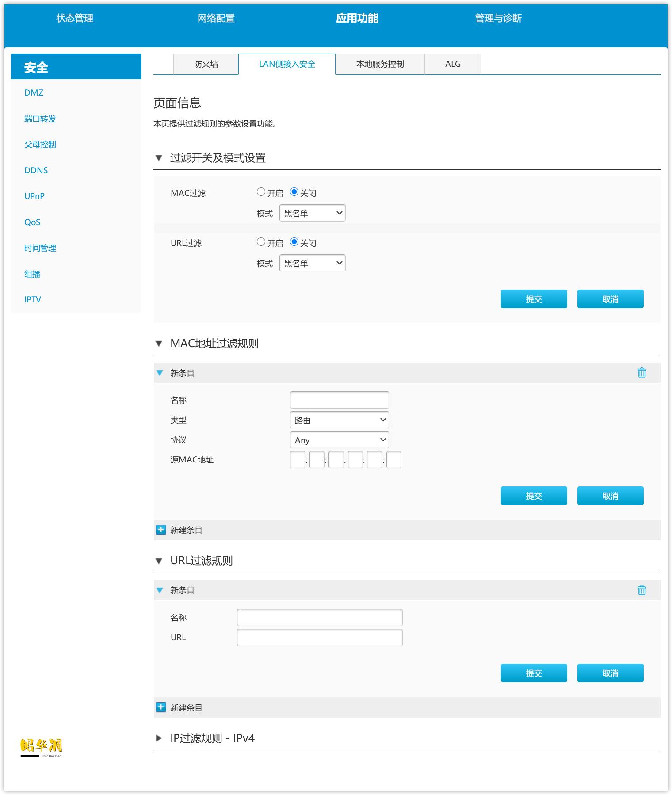Select 安全 sidebar header

[76, 67]
